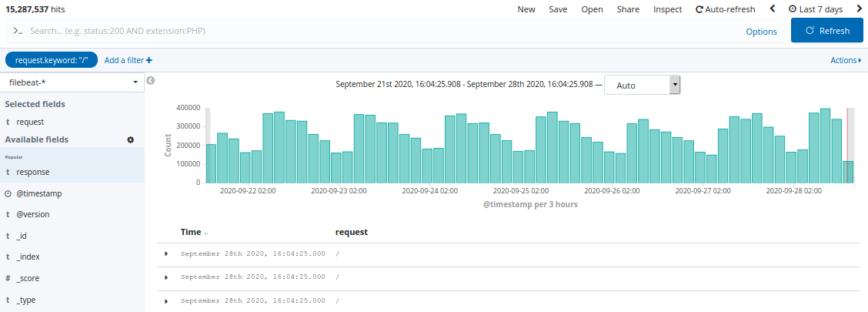The height and width of the screenshot is (312, 868).
Task: Click the sort arrow next to Time column
Action: point(206,233)
